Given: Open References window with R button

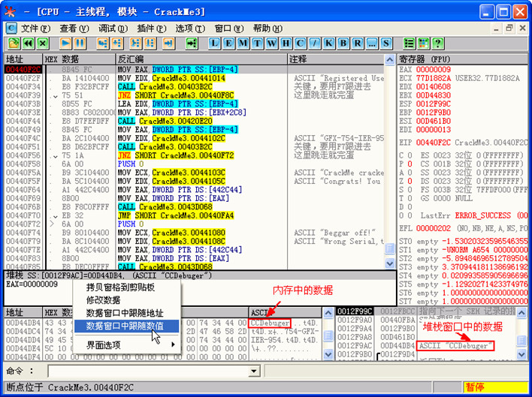Looking at the screenshot, I should point(357,43).
